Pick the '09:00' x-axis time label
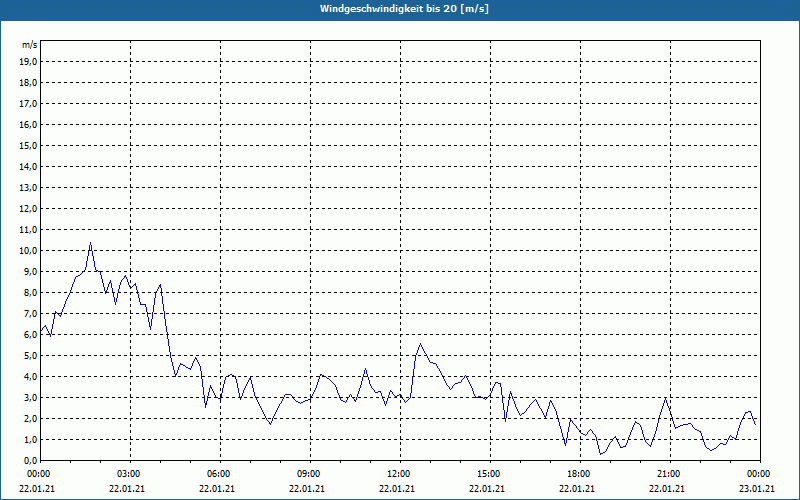Viewport: 800px width, 500px height. (310, 474)
